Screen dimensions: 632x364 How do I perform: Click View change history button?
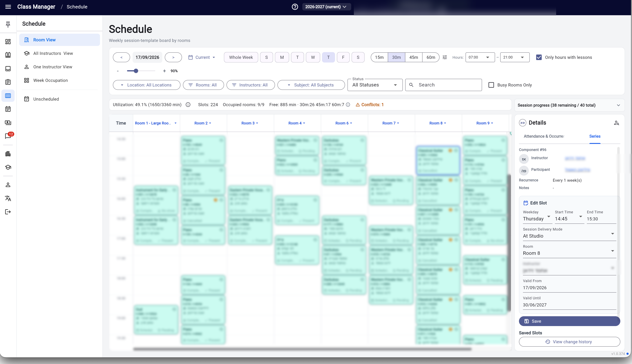click(569, 342)
